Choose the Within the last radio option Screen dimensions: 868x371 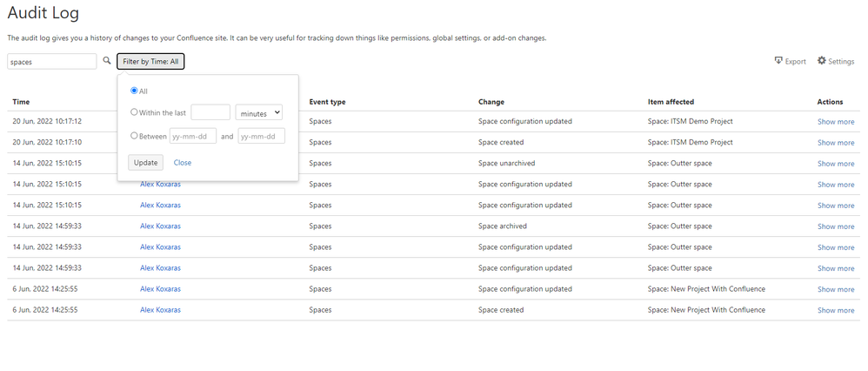tap(134, 112)
